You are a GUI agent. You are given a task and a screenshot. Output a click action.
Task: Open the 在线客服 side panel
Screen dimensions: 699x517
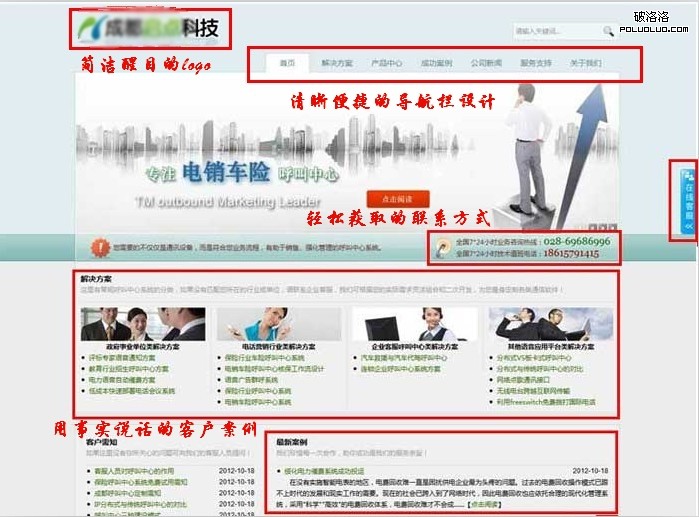point(687,199)
